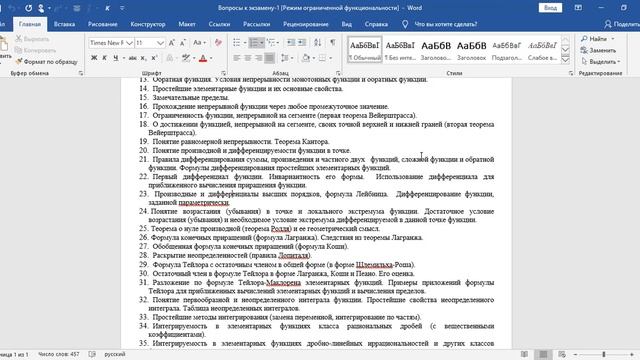Screen dimensions: 640x360
Task: Decrease paragraph indent
Action: pyautogui.click(x=291, y=42)
